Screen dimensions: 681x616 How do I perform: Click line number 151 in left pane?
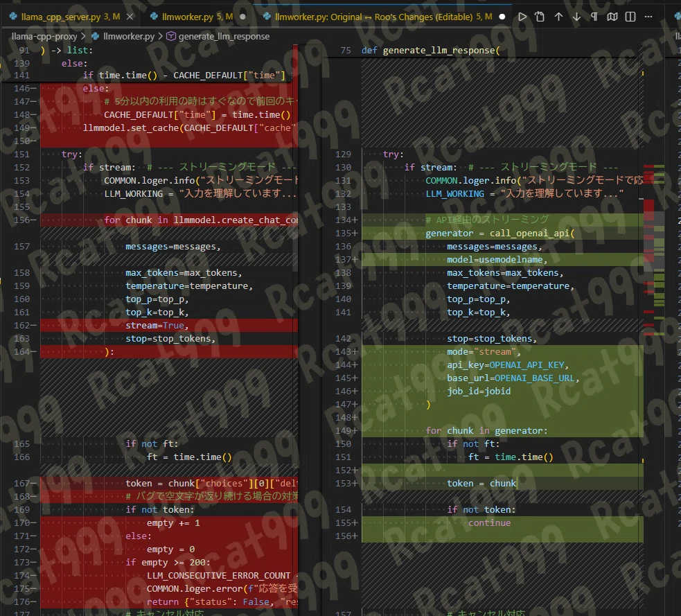tap(21, 155)
